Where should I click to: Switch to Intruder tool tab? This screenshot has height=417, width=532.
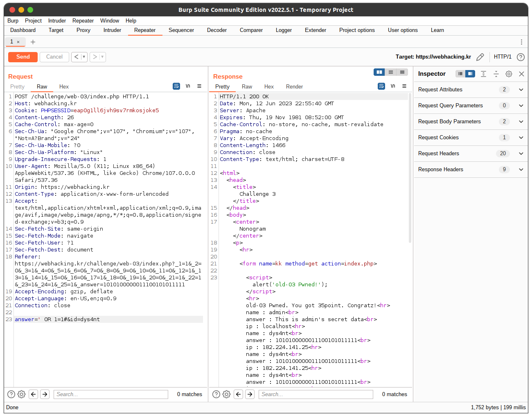[112, 30]
